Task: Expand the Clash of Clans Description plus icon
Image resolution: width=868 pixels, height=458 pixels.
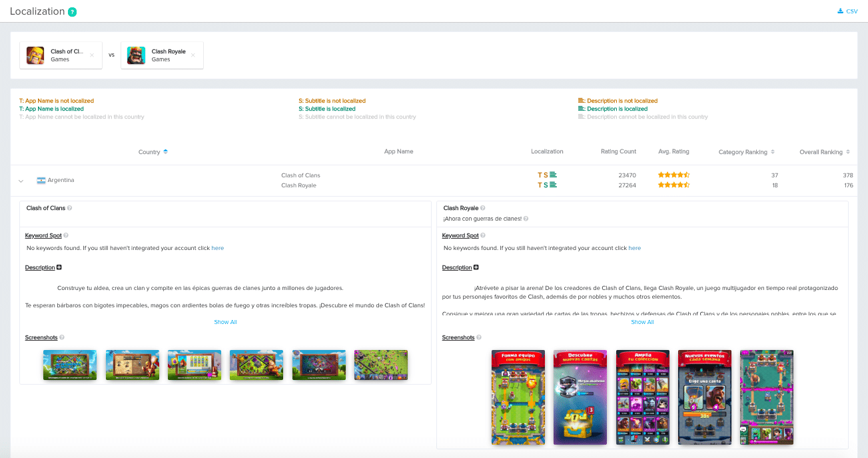Action: (59, 267)
